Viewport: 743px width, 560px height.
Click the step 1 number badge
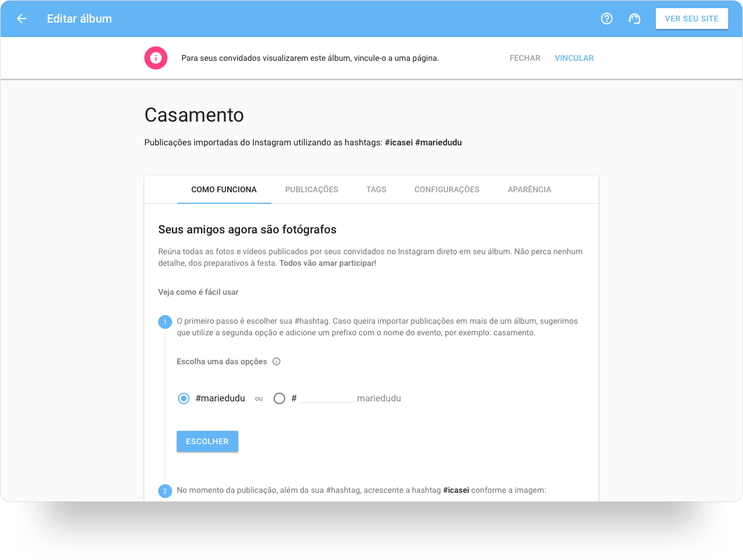(x=165, y=322)
